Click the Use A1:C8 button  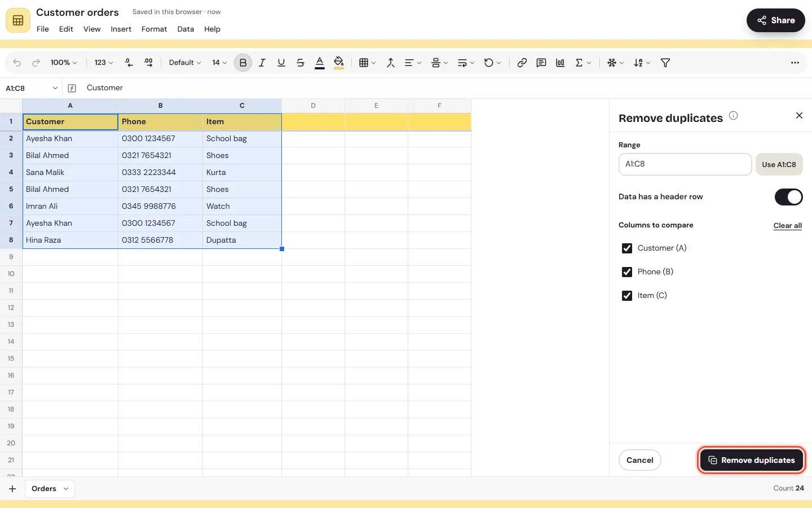pos(779,164)
